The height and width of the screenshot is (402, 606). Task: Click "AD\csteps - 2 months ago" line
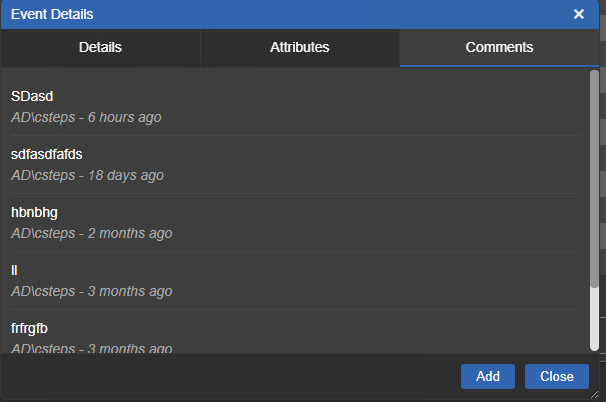[x=92, y=233]
